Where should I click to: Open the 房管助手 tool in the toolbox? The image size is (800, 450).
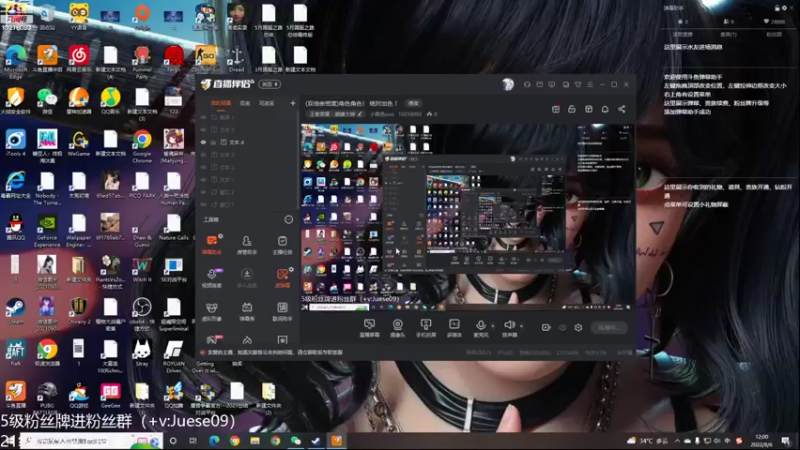click(247, 244)
